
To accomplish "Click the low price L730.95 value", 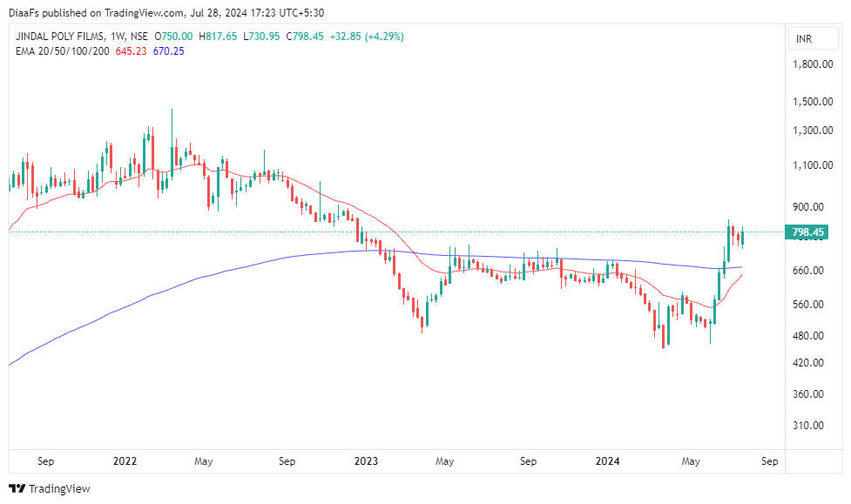I will 261,37.
